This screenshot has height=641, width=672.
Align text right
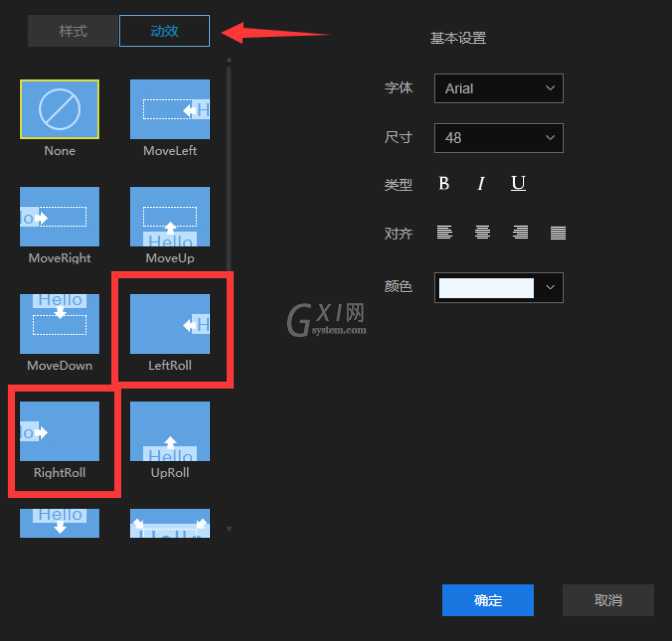pos(520,233)
